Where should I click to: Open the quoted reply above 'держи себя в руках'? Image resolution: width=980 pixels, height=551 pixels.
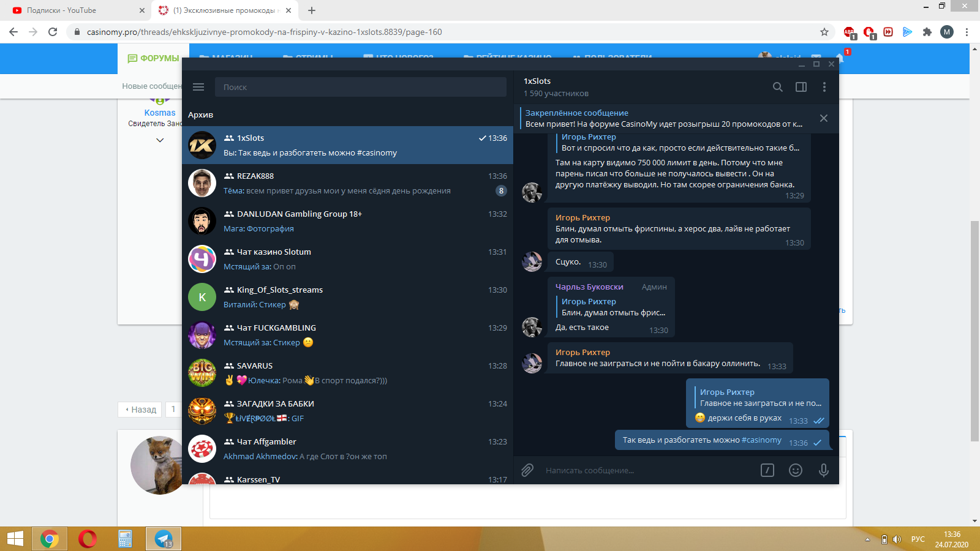pyautogui.click(x=759, y=397)
